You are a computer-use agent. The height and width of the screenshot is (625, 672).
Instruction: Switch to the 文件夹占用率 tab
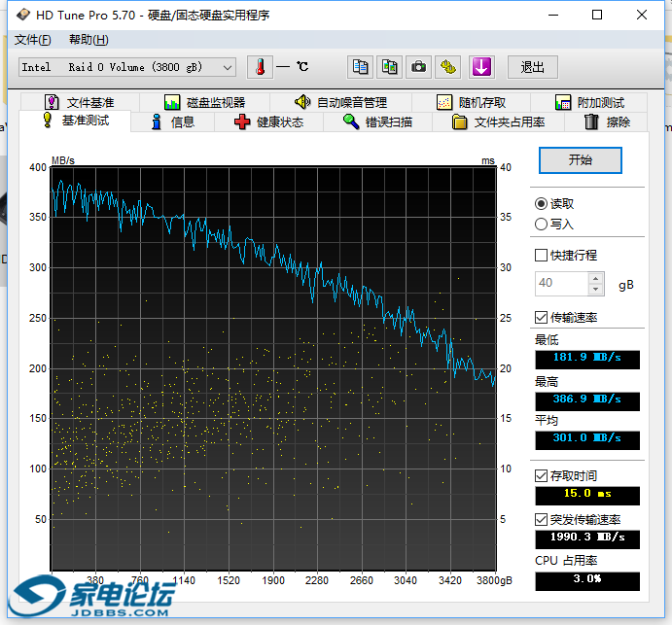(x=499, y=122)
